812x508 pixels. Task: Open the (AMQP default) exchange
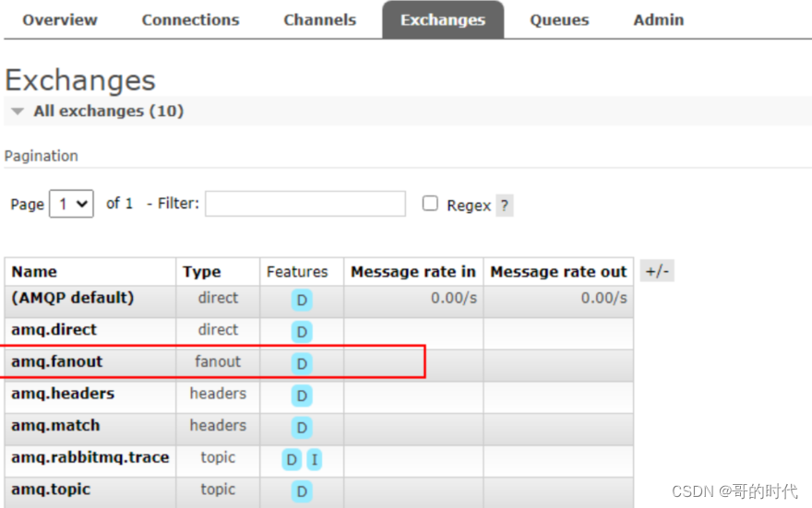tap(73, 298)
